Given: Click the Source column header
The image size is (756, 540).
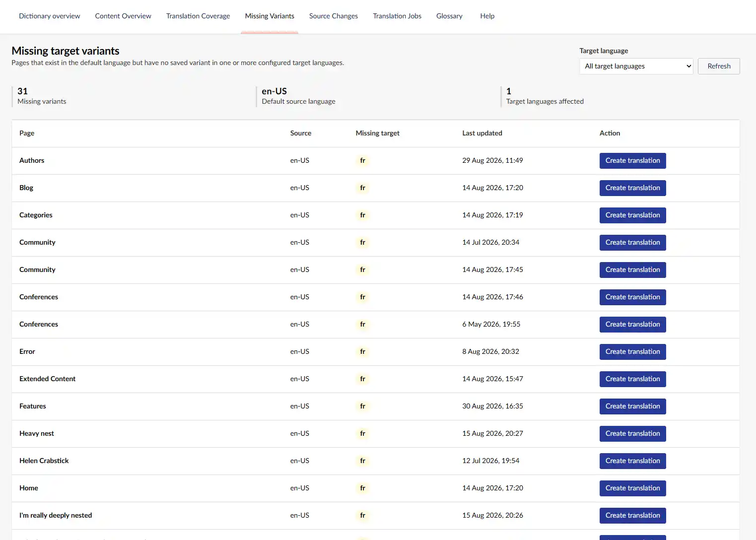Looking at the screenshot, I should coord(301,133).
